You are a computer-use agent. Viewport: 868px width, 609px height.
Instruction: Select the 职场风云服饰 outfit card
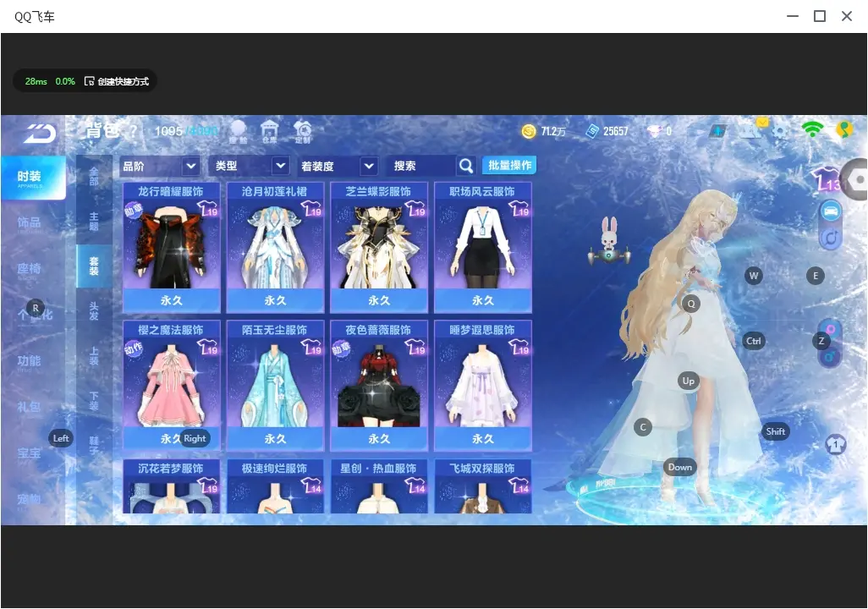483,247
